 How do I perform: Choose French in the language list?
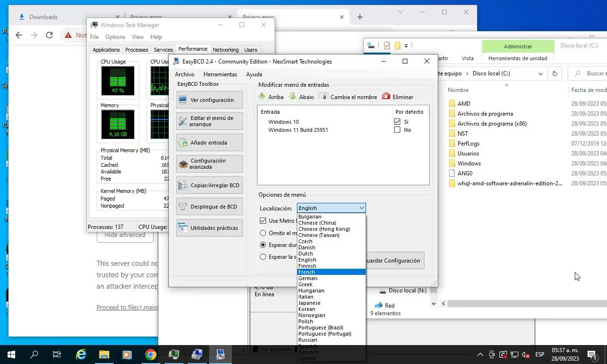(331, 272)
